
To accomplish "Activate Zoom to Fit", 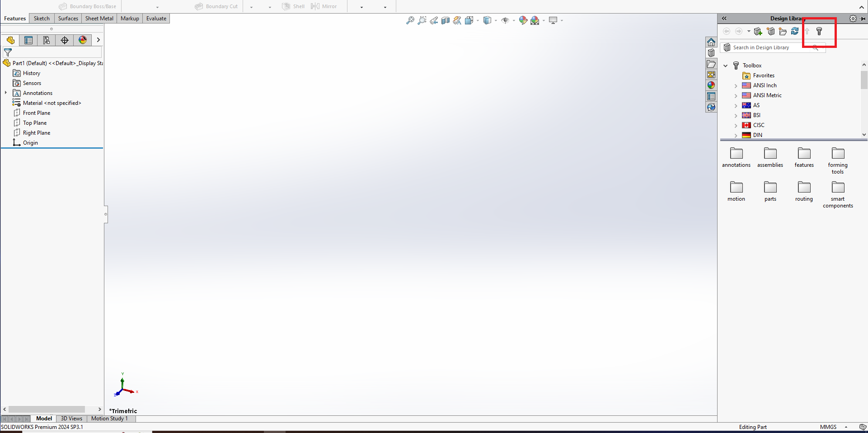I will point(410,20).
